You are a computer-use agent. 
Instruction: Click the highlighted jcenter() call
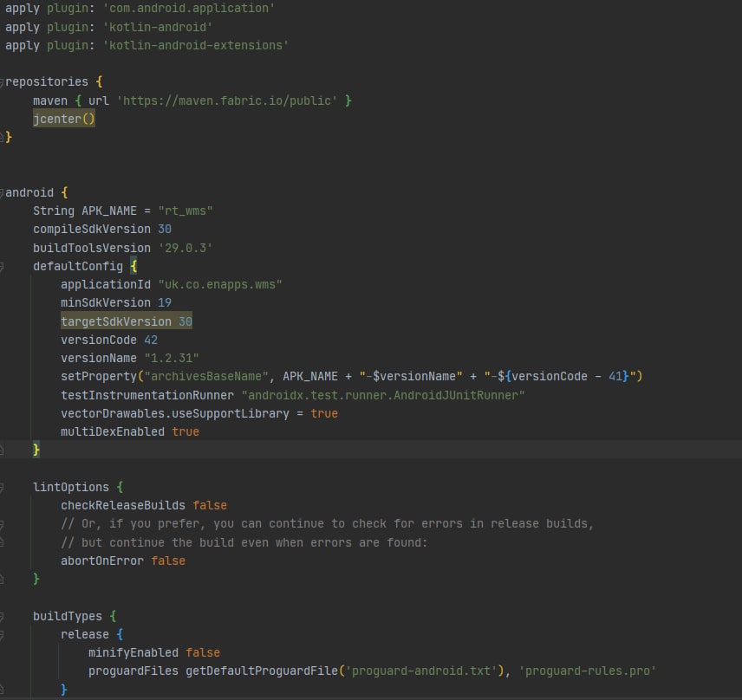pyautogui.click(x=64, y=119)
